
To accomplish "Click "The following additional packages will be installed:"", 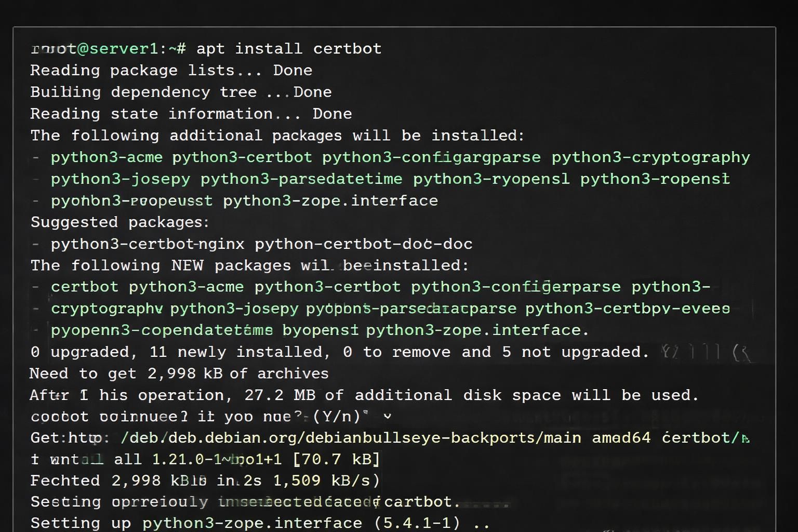I will point(277,136).
